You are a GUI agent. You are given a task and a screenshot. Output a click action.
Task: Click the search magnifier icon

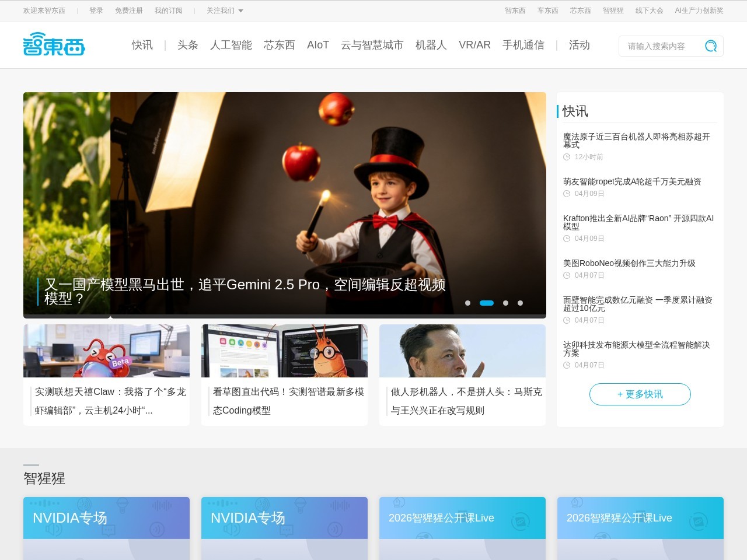tap(711, 45)
